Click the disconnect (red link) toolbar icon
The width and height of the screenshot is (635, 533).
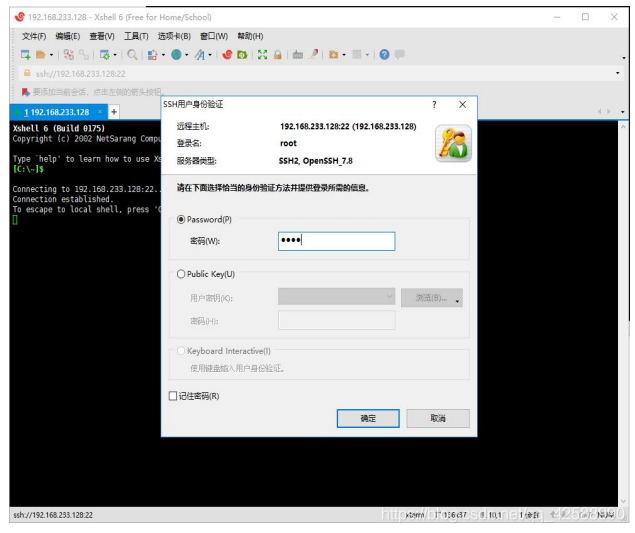pos(69,55)
